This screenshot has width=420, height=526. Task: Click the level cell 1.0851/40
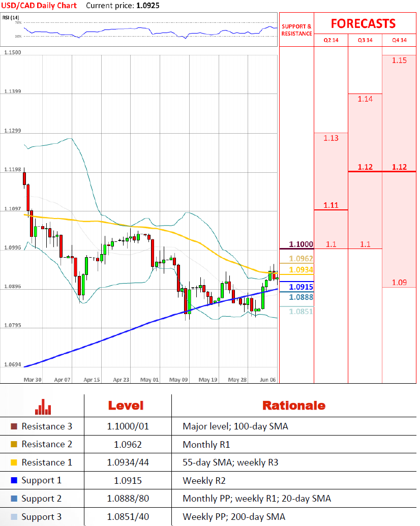(x=128, y=517)
